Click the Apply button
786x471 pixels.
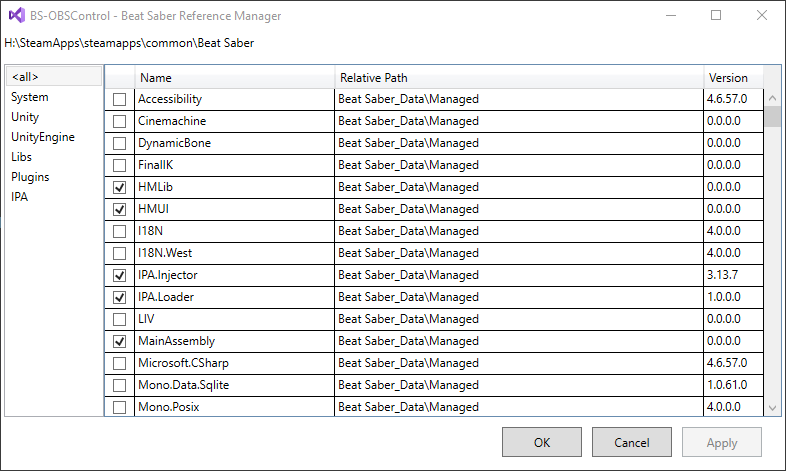click(722, 442)
